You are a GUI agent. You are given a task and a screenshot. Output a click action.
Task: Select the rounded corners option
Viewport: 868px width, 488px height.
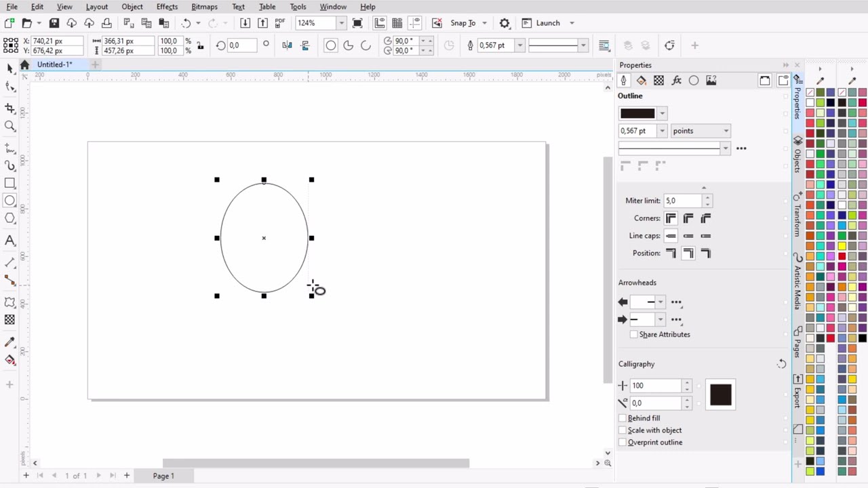(x=688, y=218)
